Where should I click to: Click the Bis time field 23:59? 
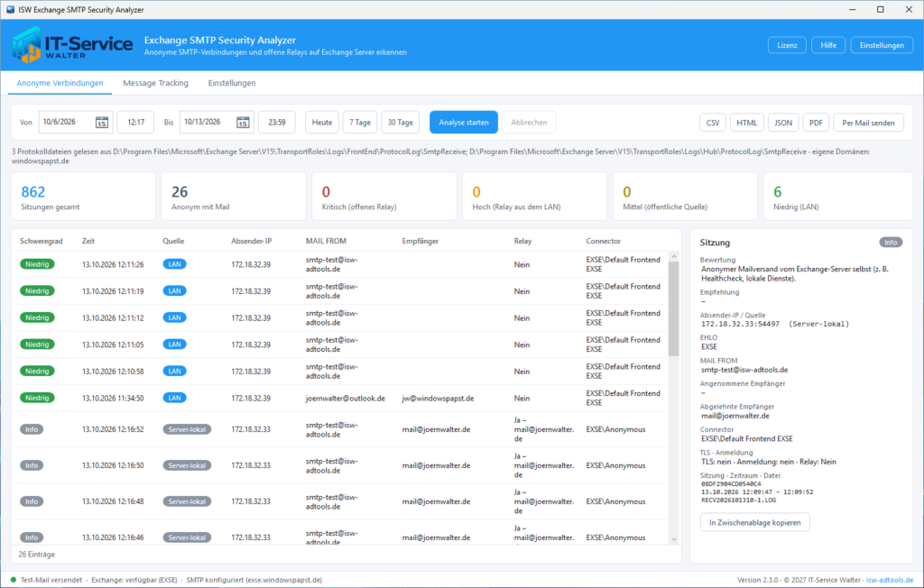pyautogui.click(x=277, y=123)
